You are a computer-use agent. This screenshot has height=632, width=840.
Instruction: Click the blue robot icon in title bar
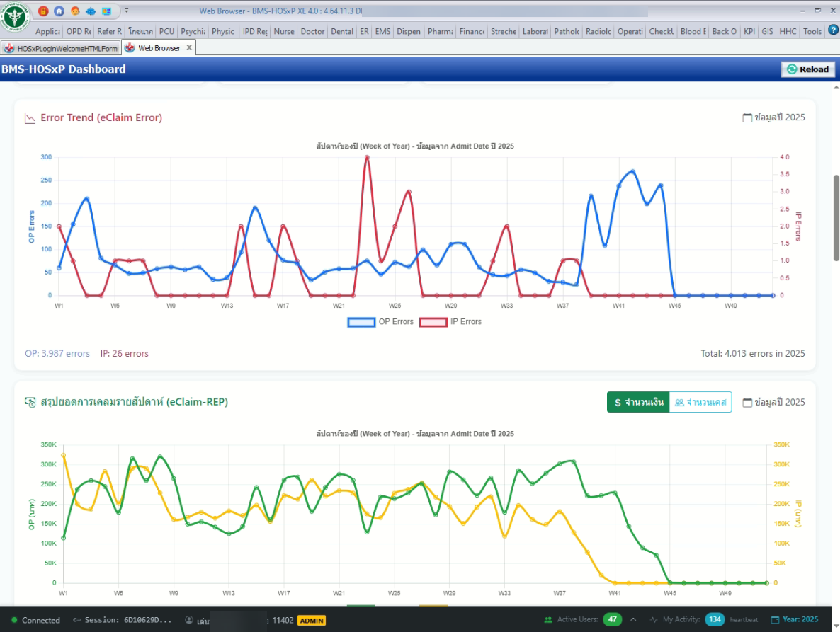[91, 11]
